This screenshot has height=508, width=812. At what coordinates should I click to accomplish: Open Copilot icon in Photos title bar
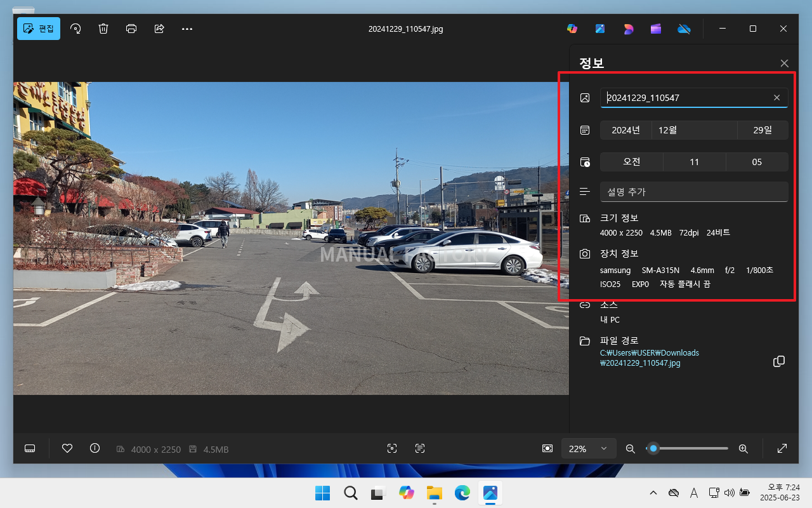[572, 29]
